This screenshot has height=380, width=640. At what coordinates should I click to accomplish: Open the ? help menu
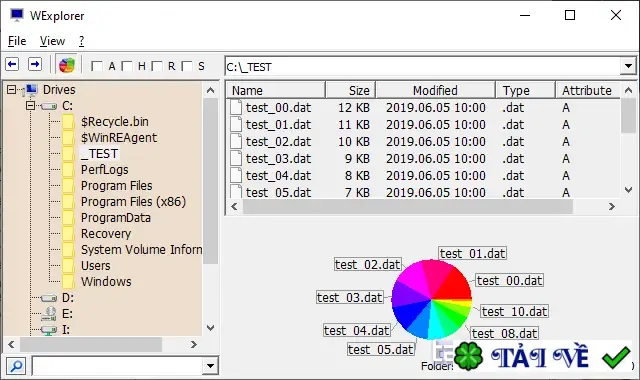point(81,41)
